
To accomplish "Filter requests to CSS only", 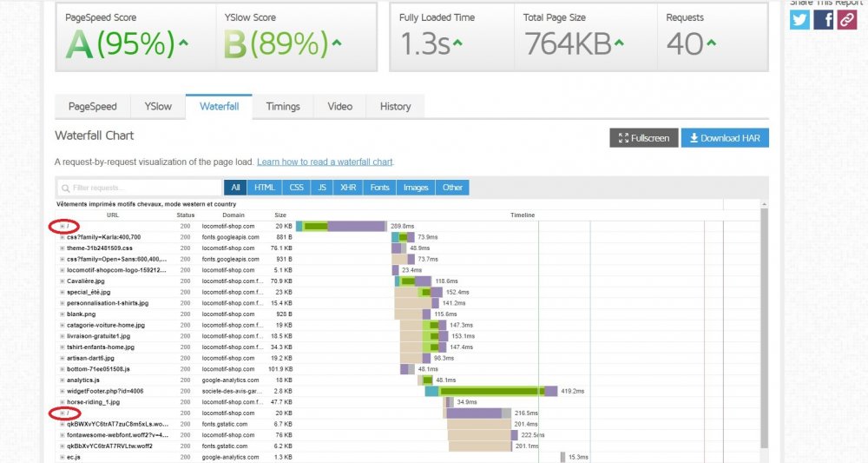I will 296,187.
